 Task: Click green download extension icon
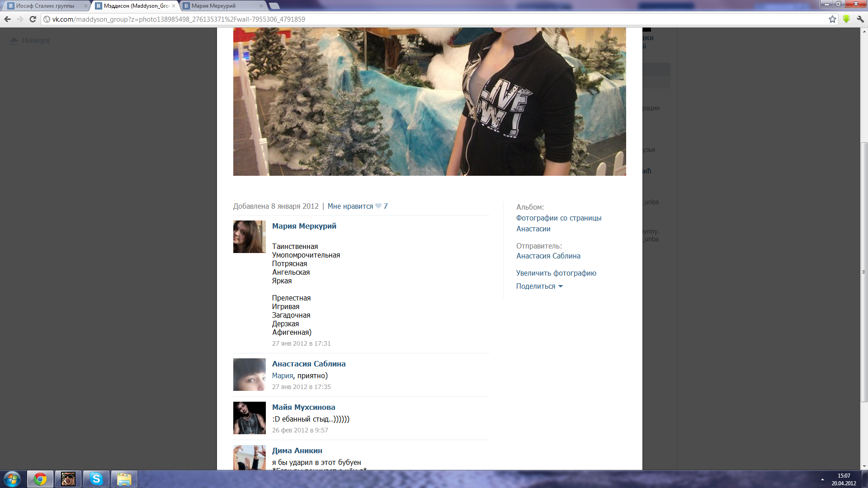[x=846, y=19]
